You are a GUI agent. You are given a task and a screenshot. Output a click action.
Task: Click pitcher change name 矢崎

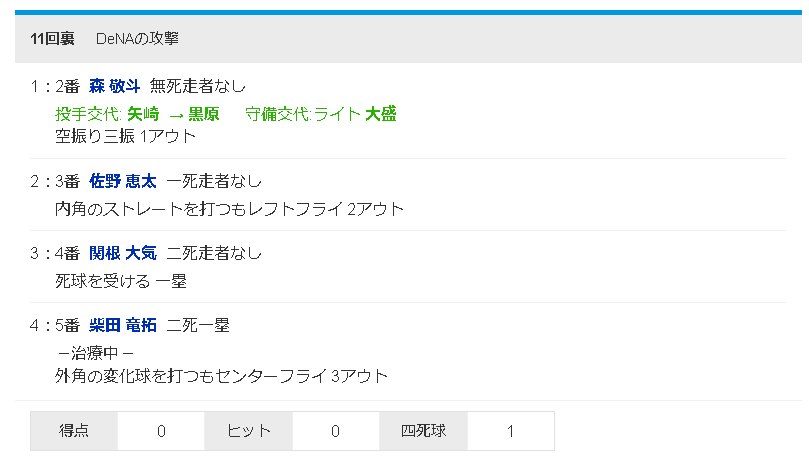(143, 114)
